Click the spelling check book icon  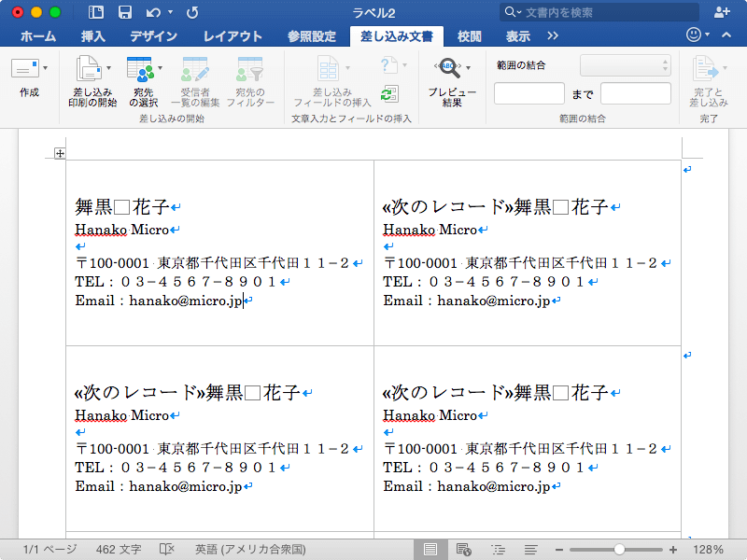coord(167,549)
